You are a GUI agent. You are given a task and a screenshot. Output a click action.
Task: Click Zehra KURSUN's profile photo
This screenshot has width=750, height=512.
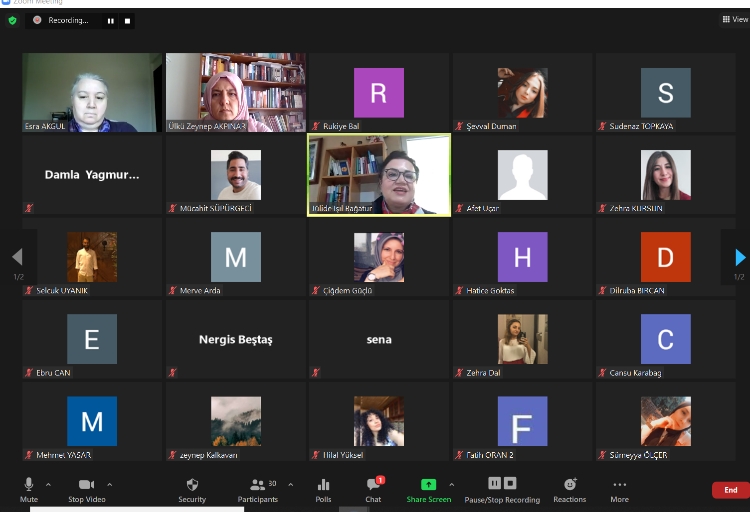[x=666, y=175]
